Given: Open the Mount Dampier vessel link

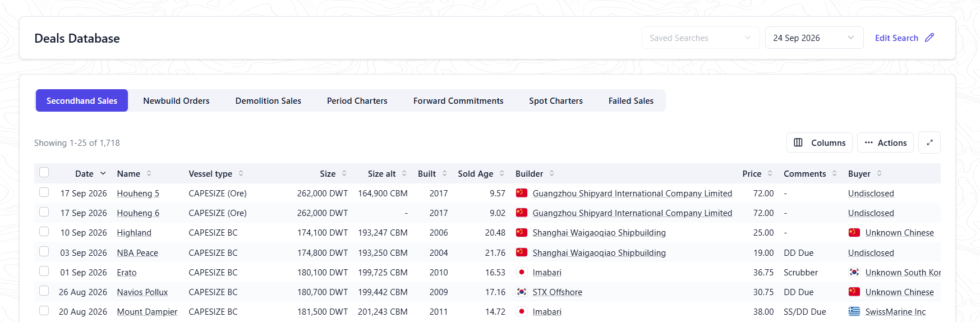Looking at the screenshot, I should 147,311.
